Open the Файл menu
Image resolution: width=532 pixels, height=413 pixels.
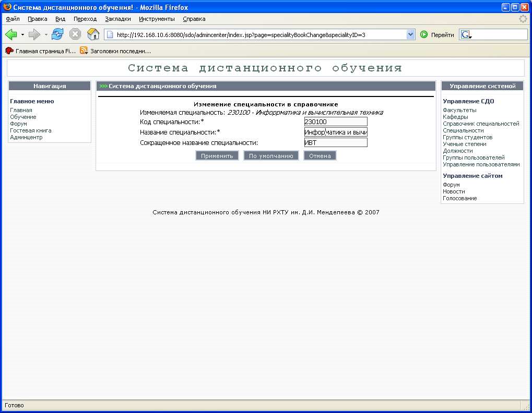pos(13,19)
